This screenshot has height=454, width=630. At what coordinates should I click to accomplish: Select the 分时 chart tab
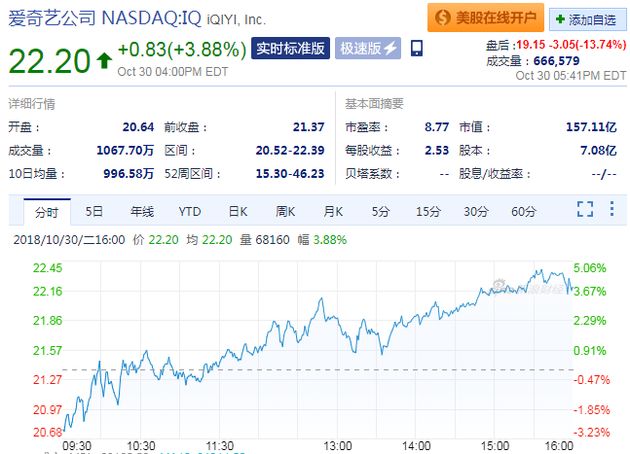[x=47, y=211]
